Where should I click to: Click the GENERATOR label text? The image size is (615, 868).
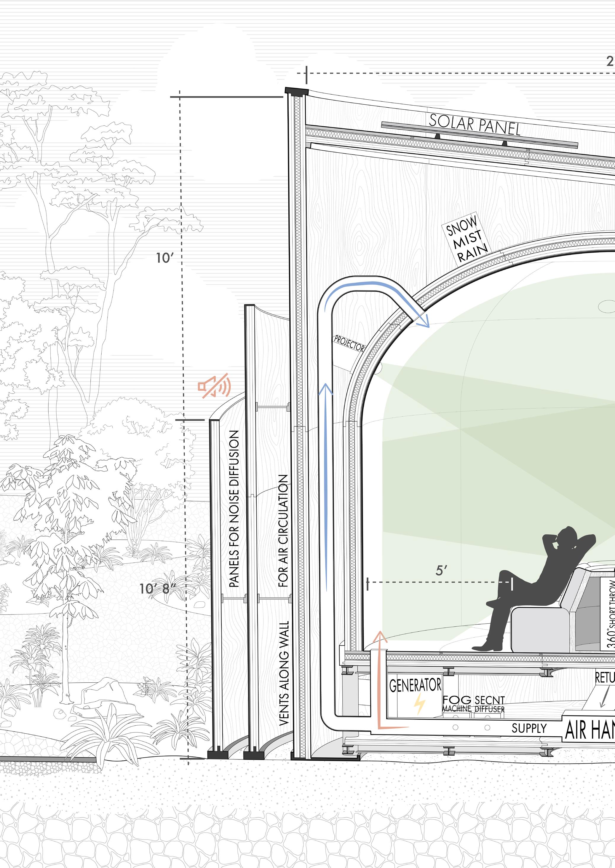pyautogui.click(x=416, y=685)
